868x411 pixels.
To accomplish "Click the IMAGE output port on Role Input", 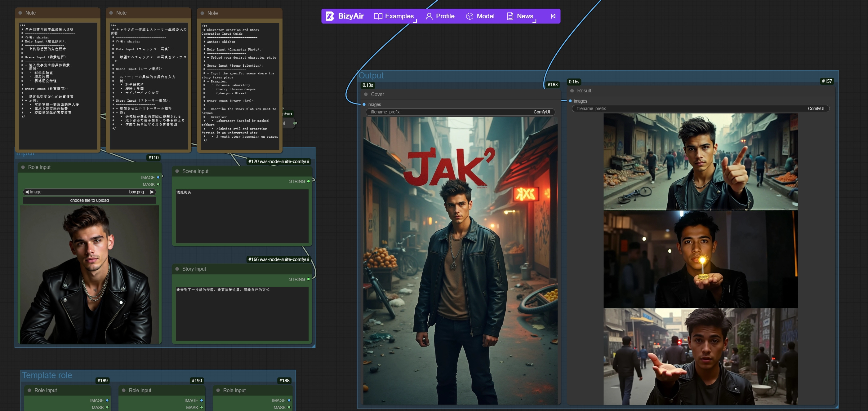I will pos(159,178).
